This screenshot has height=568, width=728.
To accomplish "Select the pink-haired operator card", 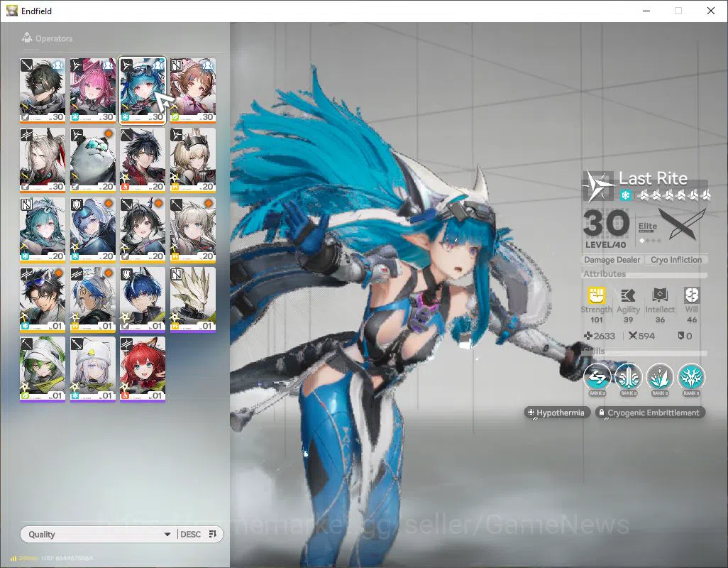I will pyautogui.click(x=93, y=90).
